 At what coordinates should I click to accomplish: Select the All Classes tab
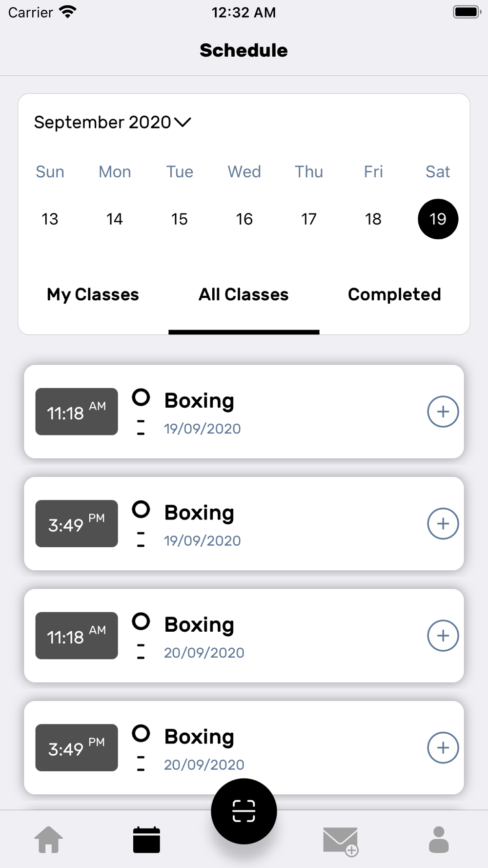244,294
